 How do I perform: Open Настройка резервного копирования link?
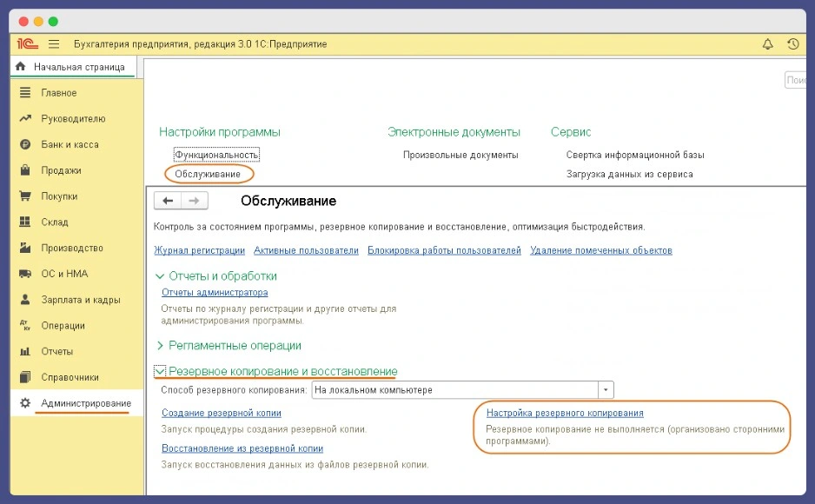564,414
